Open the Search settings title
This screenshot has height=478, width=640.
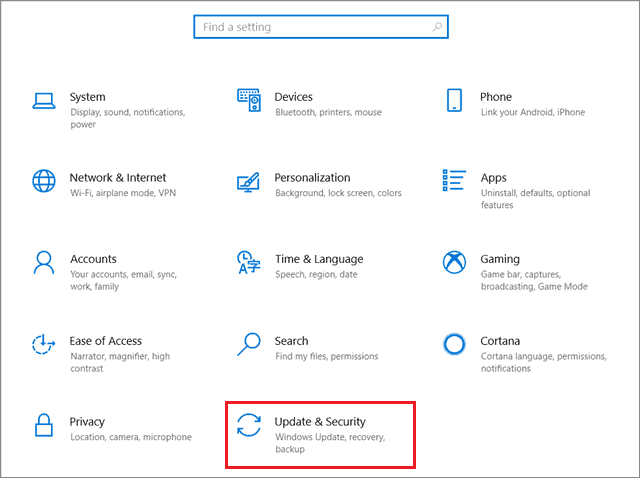pos(291,341)
